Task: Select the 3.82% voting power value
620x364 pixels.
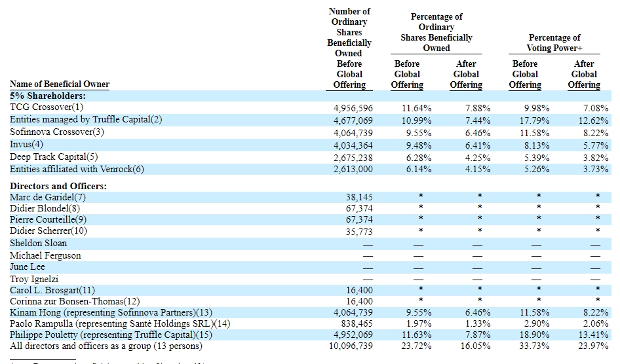Action: point(596,158)
